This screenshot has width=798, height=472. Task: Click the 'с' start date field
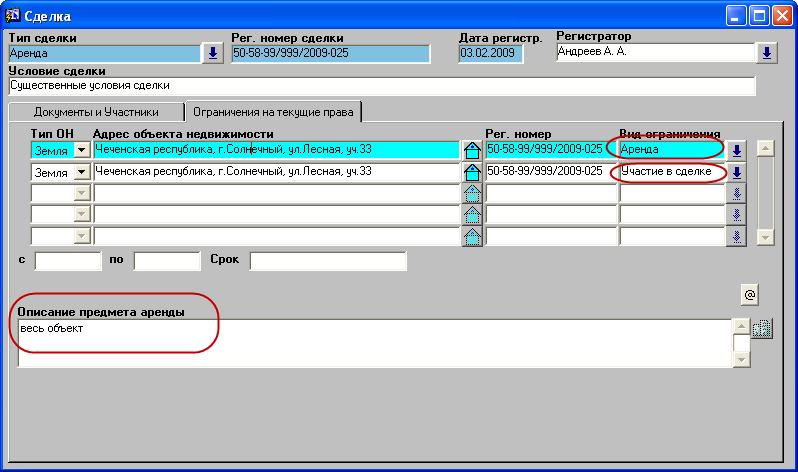point(68,261)
